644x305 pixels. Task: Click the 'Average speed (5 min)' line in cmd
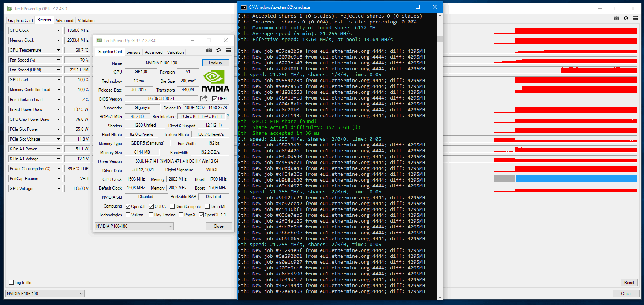(295, 34)
